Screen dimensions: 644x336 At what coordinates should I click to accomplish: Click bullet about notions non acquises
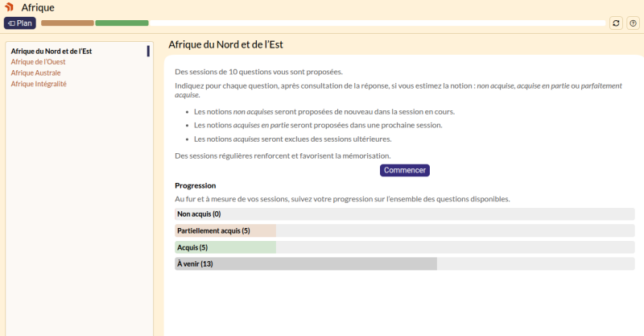324,112
